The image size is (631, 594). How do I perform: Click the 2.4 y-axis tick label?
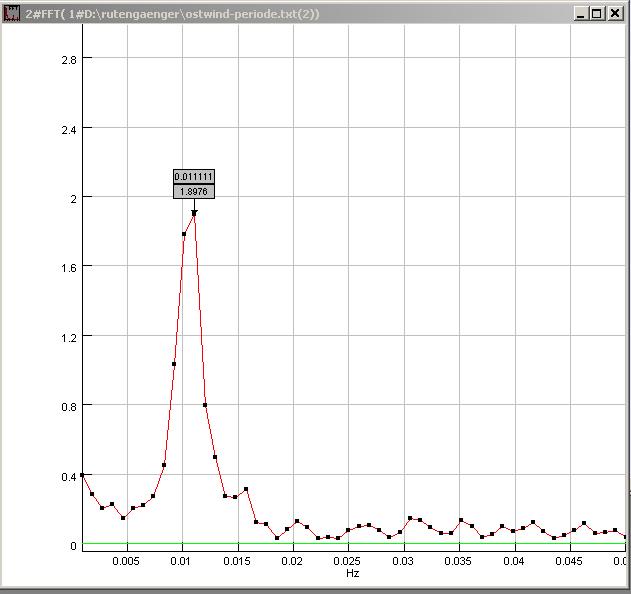tap(69, 130)
